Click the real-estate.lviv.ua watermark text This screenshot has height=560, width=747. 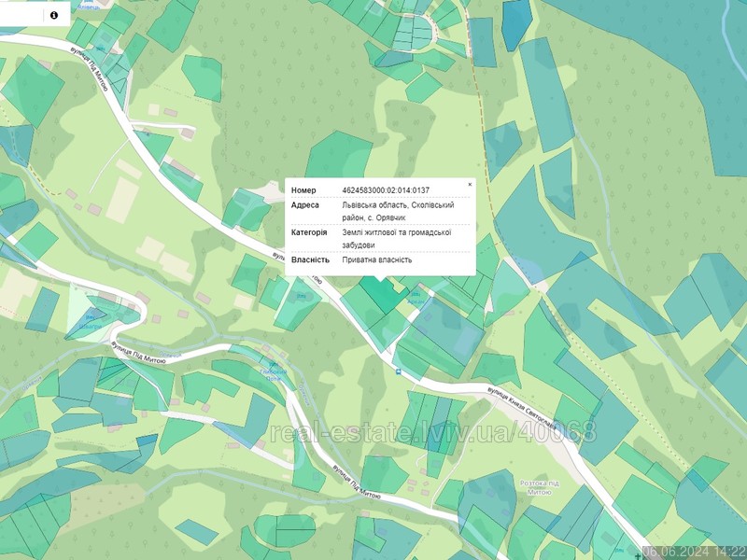click(x=432, y=432)
